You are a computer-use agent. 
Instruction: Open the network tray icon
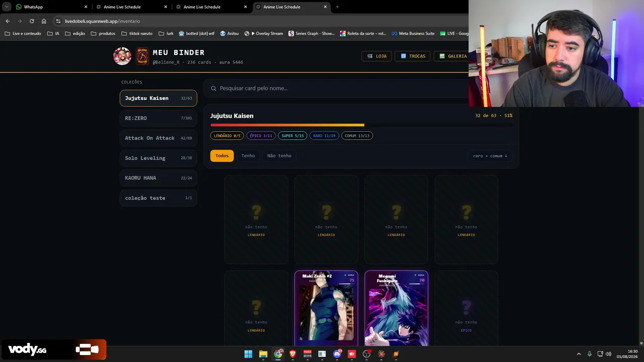600,354
